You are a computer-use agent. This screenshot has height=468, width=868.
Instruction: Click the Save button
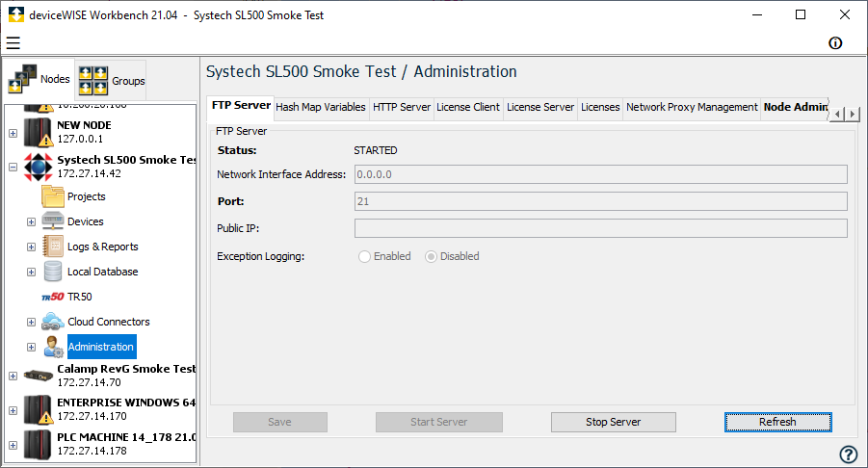pyautogui.click(x=280, y=422)
